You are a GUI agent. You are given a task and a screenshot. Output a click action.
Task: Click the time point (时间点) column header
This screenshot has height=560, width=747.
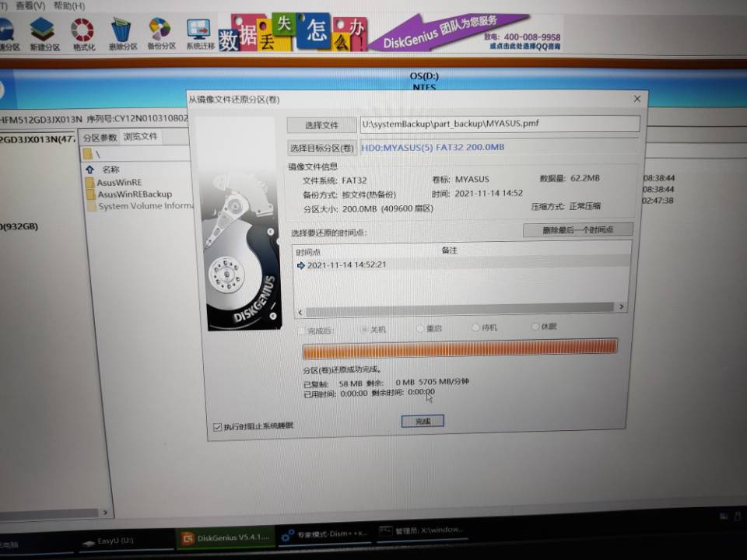pyautogui.click(x=308, y=252)
